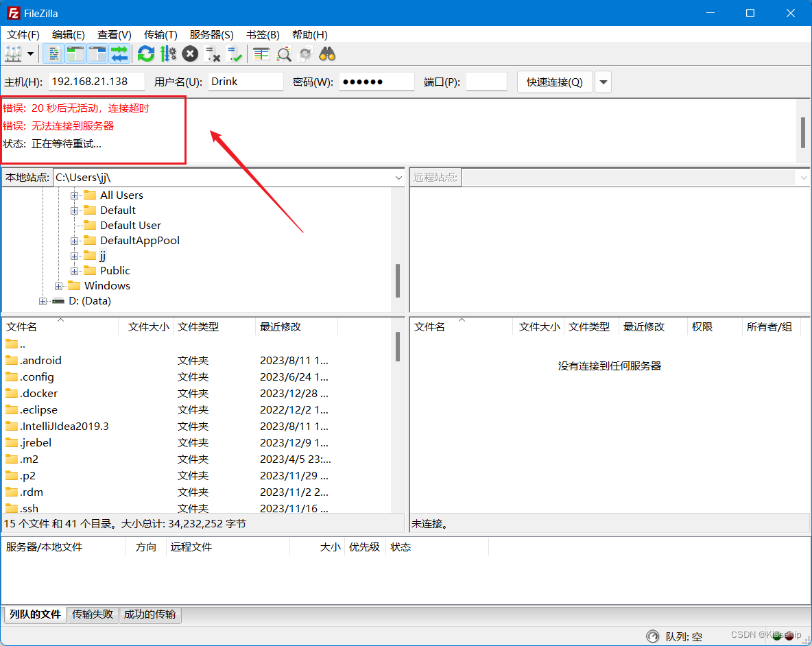This screenshot has height=646, width=812.
Task: Click the username field containing Drink
Action: point(246,82)
